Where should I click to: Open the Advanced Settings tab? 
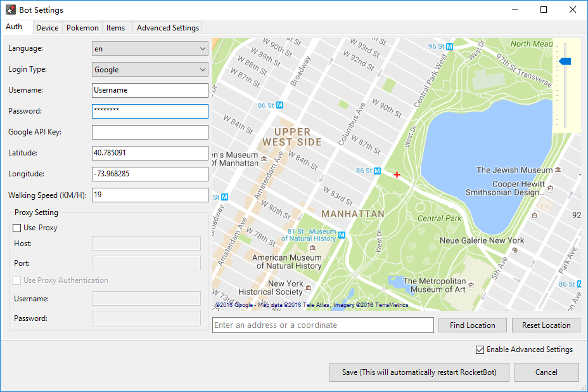(168, 27)
